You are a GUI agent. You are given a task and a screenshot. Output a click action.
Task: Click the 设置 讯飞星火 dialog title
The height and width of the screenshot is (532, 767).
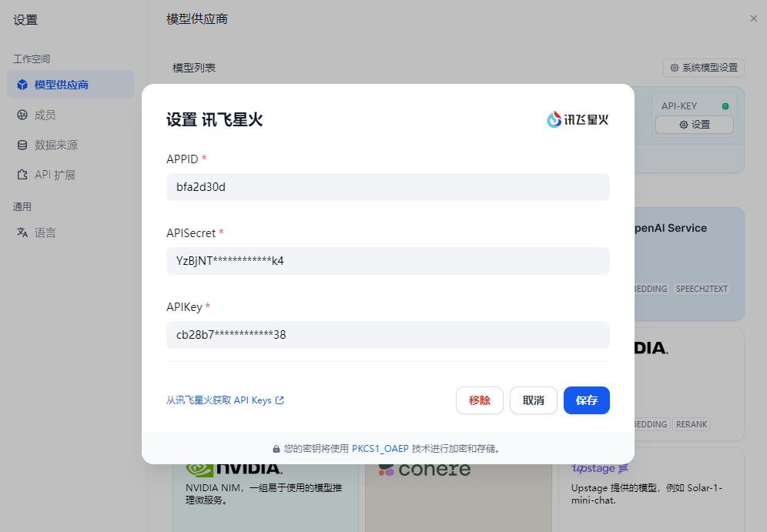click(214, 120)
